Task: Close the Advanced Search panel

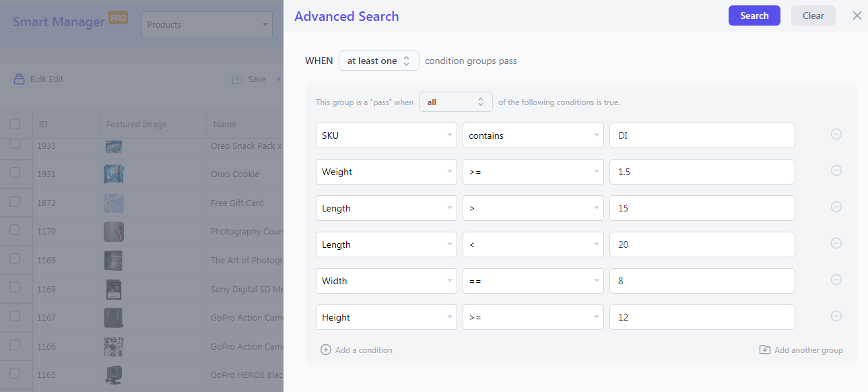Action: tap(857, 15)
